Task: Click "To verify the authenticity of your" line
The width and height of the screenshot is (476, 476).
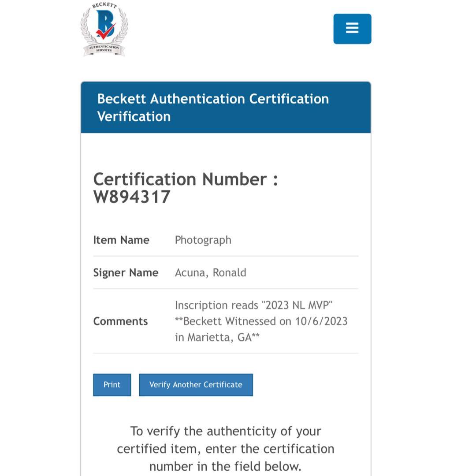Action: click(x=225, y=431)
